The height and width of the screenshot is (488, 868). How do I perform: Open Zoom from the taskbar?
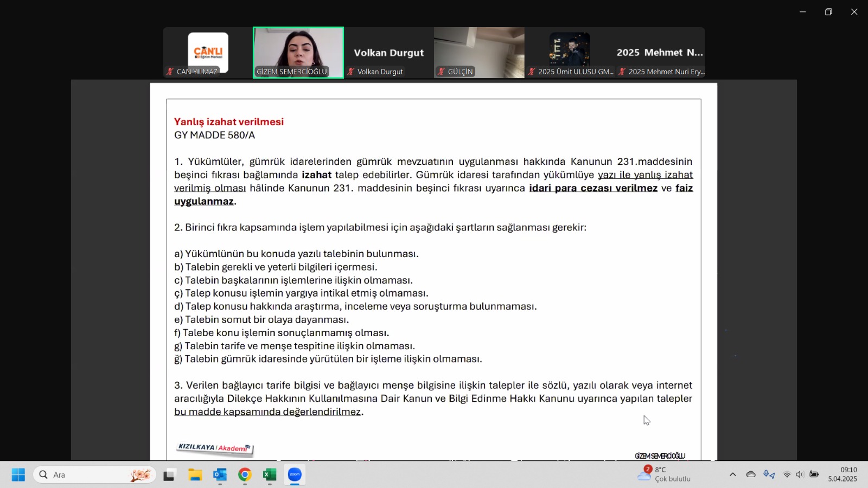tap(295, 475)
